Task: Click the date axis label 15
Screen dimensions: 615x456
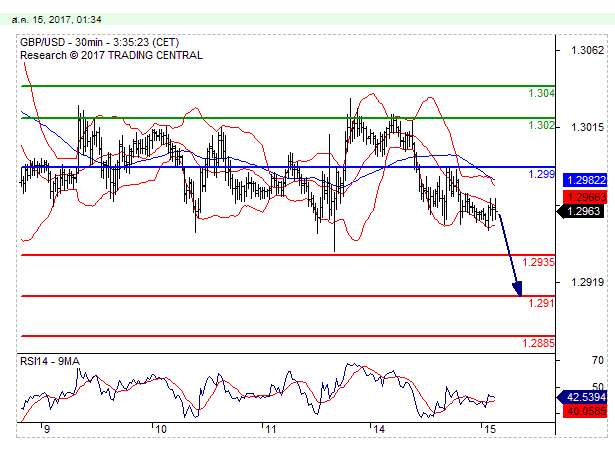Action: 490,429
